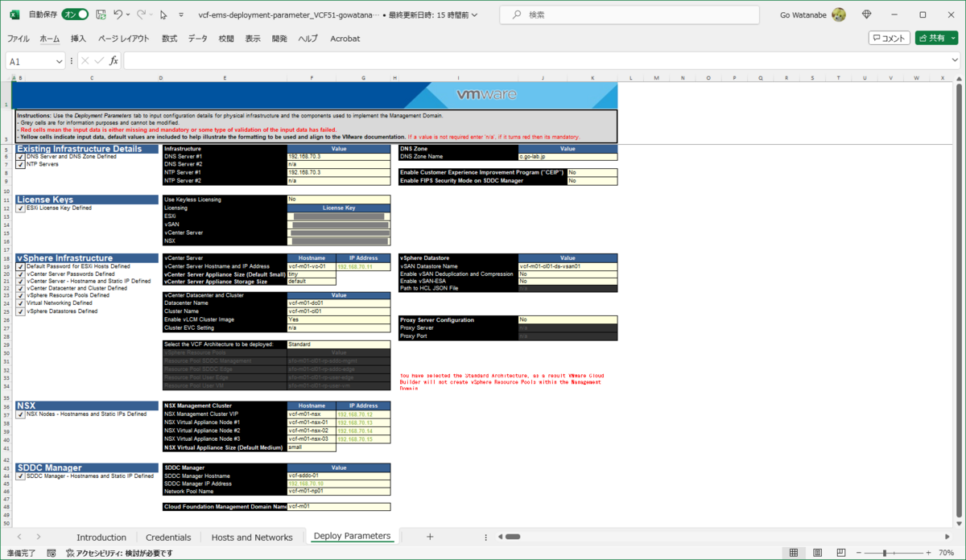Select the Use Keyless Licensing value cell
This screenshot has height=560, width=966.
[338, 200]
